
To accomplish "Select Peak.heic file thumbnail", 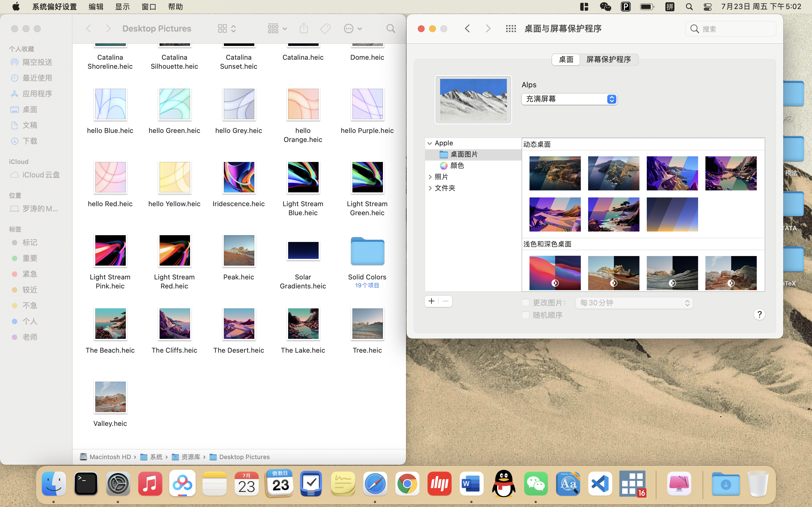I will (x=239, y=250).
